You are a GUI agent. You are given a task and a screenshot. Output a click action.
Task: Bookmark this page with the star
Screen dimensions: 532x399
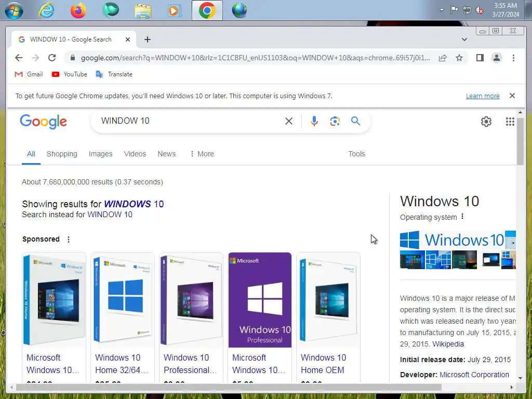click(459, 58)
